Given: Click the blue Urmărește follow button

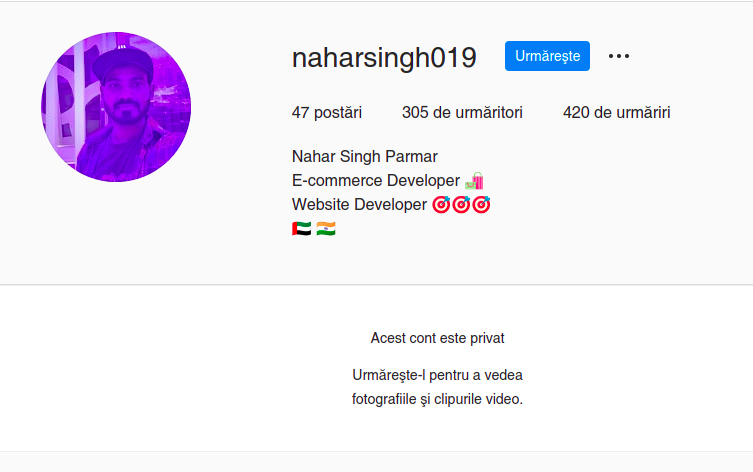Looking at the screenshot, I should (x=547, y=56).
